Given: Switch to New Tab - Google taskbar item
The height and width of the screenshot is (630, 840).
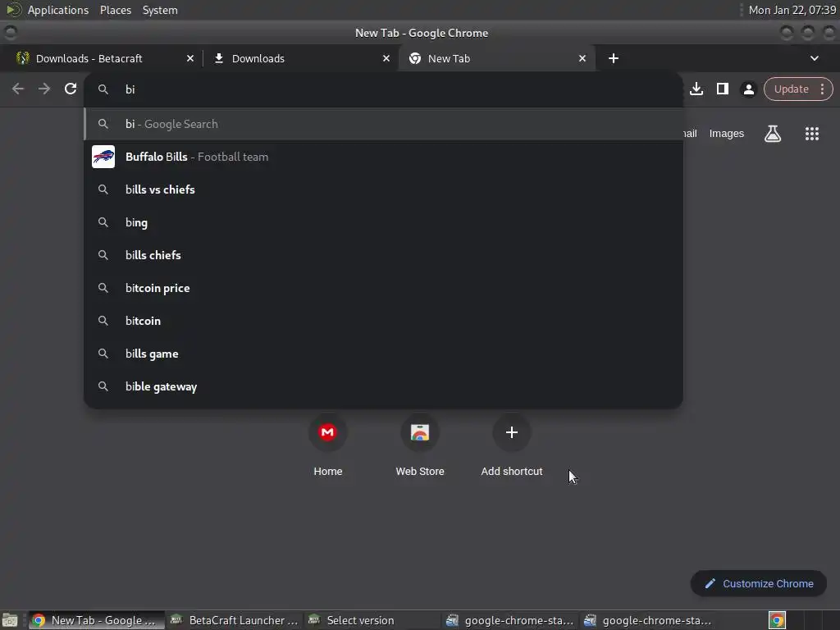Looking at the screenshot, I should (x=97, y=620).
